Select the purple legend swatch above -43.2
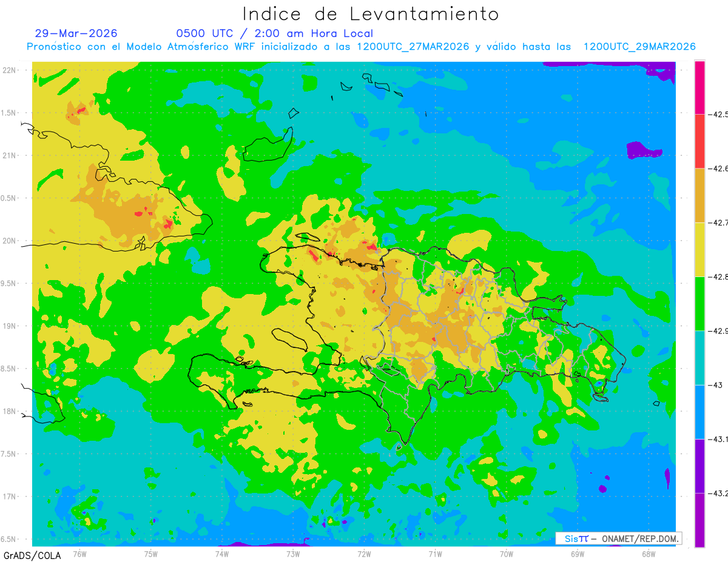The image size is (728, 562). (x=699, y=466)
